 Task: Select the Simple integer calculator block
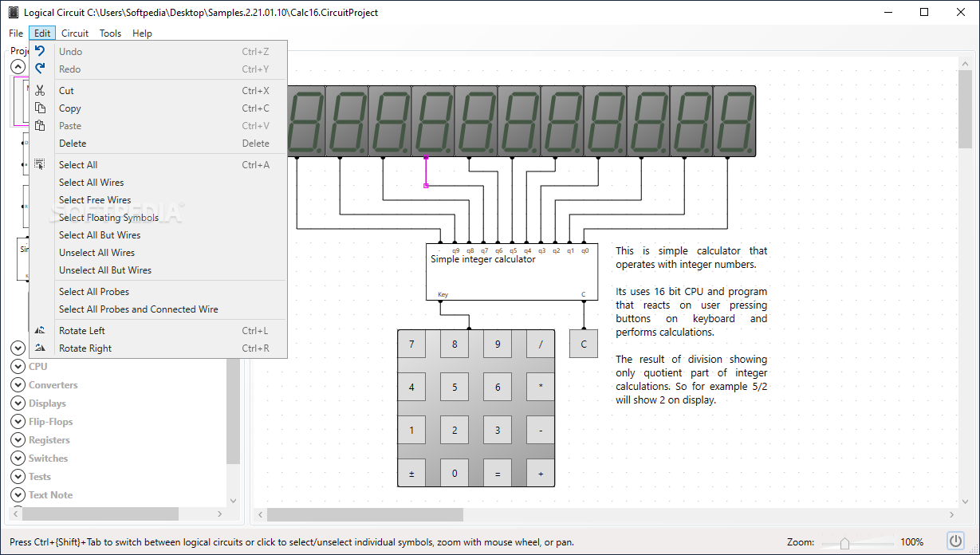(x=512, y=271)
